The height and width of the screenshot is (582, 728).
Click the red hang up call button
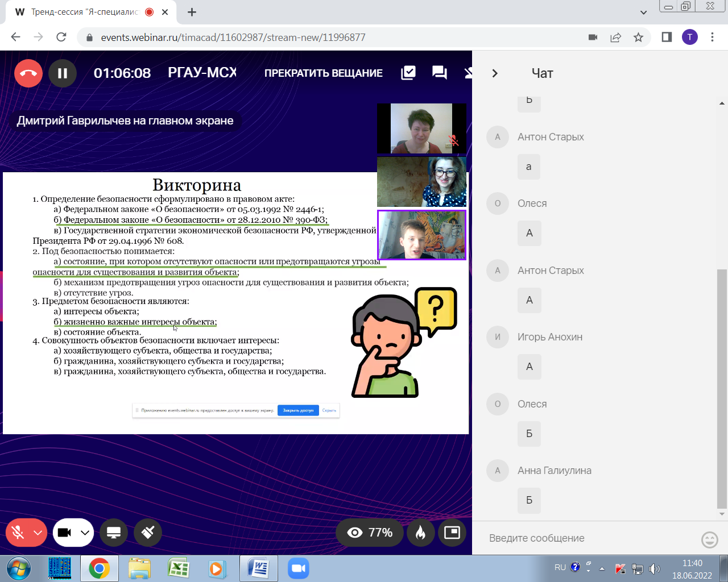point(28,73)
